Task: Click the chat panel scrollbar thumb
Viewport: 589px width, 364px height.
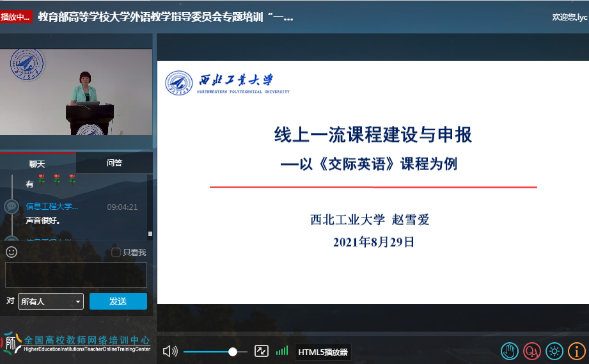Action: tap(150, 233)
